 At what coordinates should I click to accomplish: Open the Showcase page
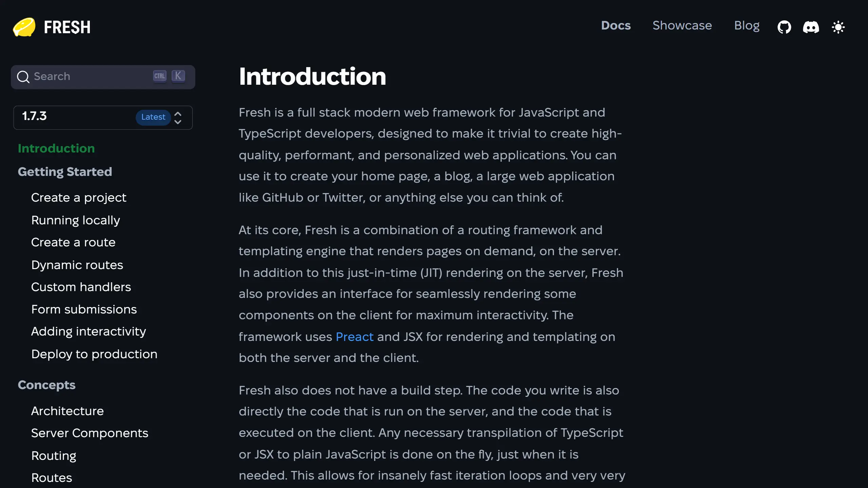point(682,25)
